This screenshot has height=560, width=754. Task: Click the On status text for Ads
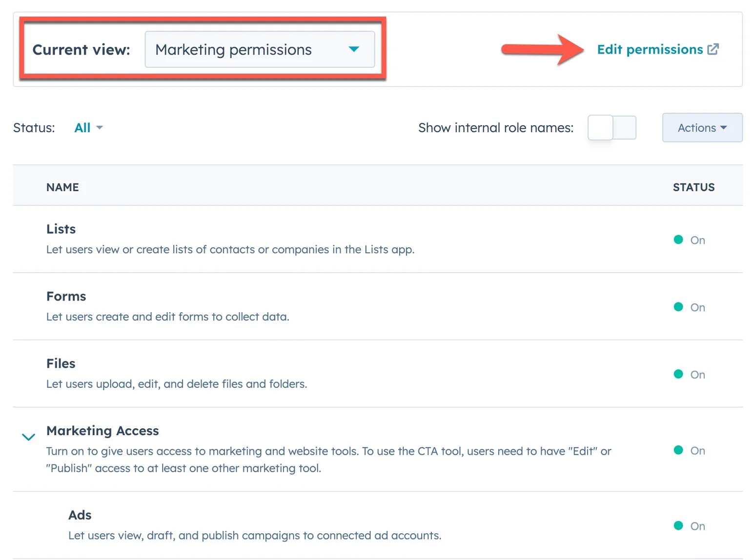[697, 526]
